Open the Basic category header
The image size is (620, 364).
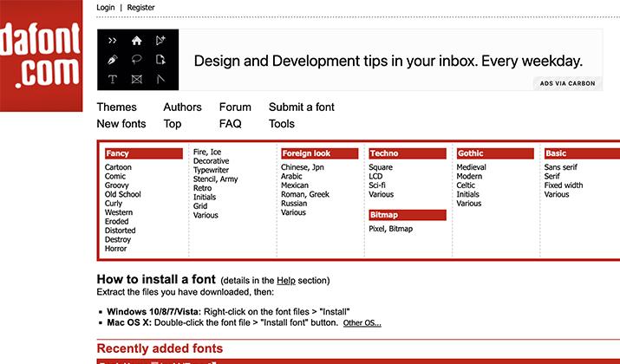pos(582,153)
